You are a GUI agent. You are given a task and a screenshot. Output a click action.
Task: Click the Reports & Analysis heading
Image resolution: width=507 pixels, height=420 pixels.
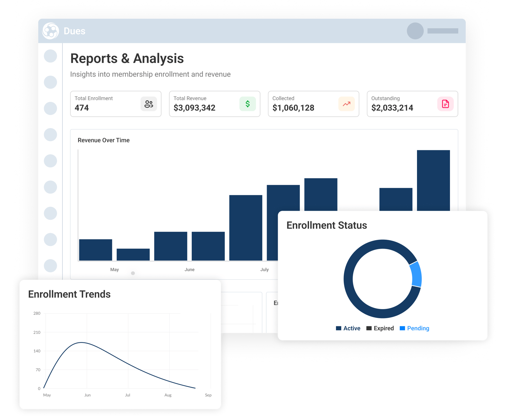click(x=127, y=59)
